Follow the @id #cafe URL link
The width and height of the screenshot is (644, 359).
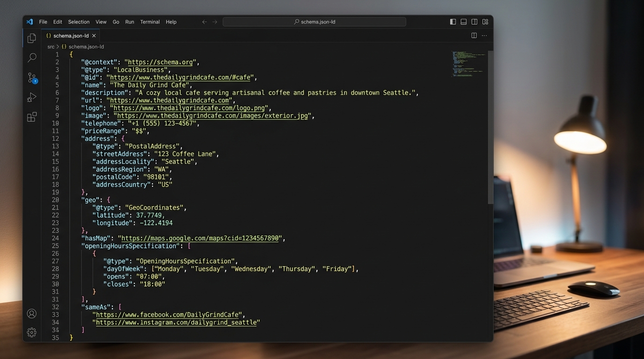(181, 77)
